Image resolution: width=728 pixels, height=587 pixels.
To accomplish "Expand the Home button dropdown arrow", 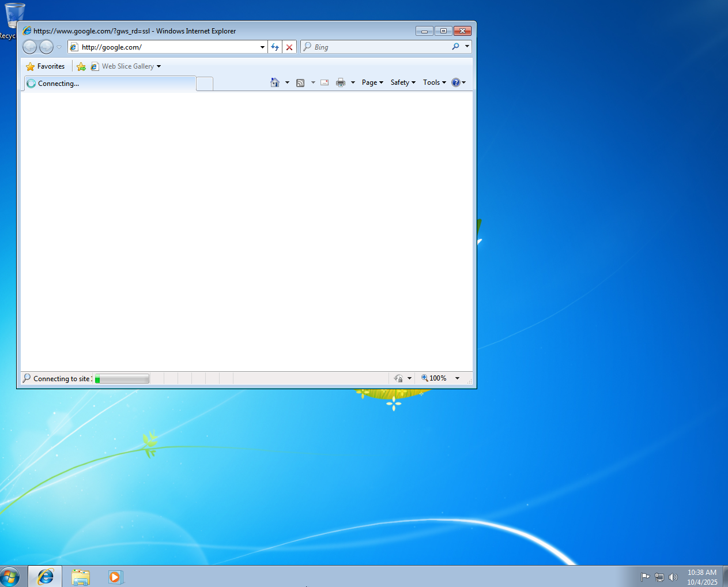I will (287, 82).
